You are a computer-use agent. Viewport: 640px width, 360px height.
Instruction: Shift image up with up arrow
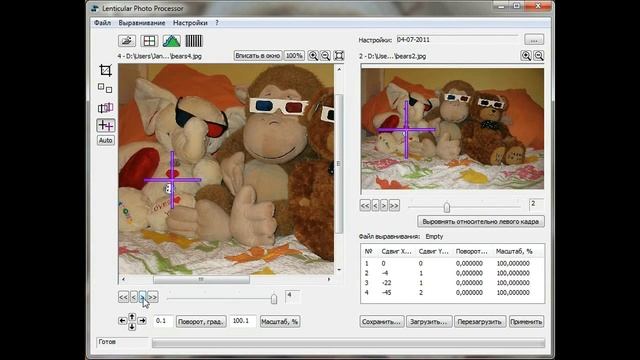[x=132, y=316]
